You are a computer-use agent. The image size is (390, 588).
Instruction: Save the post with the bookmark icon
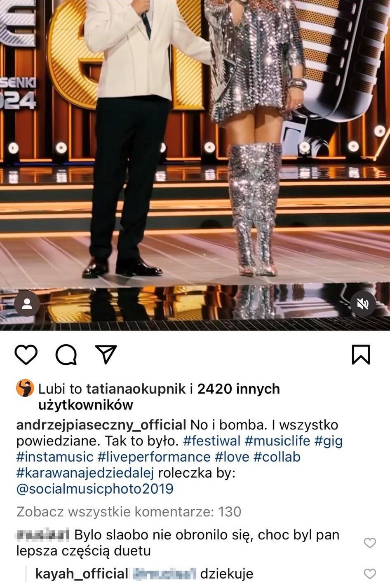(361, 355)
